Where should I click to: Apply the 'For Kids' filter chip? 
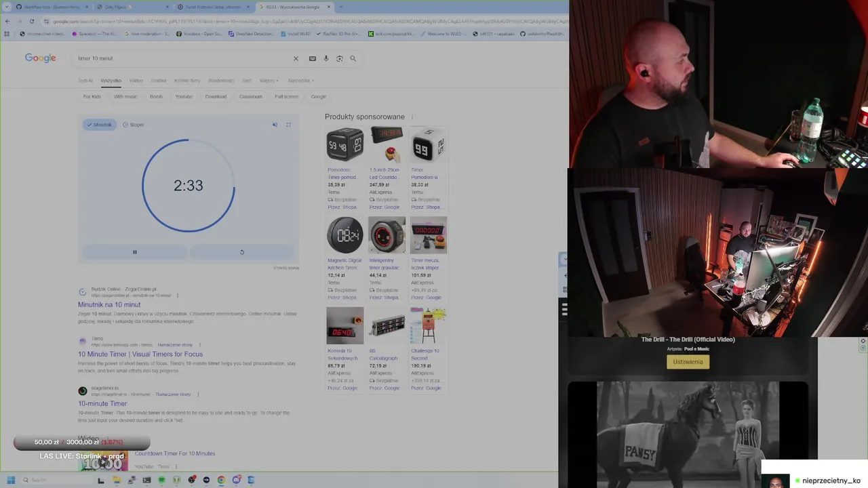point(92,96)
